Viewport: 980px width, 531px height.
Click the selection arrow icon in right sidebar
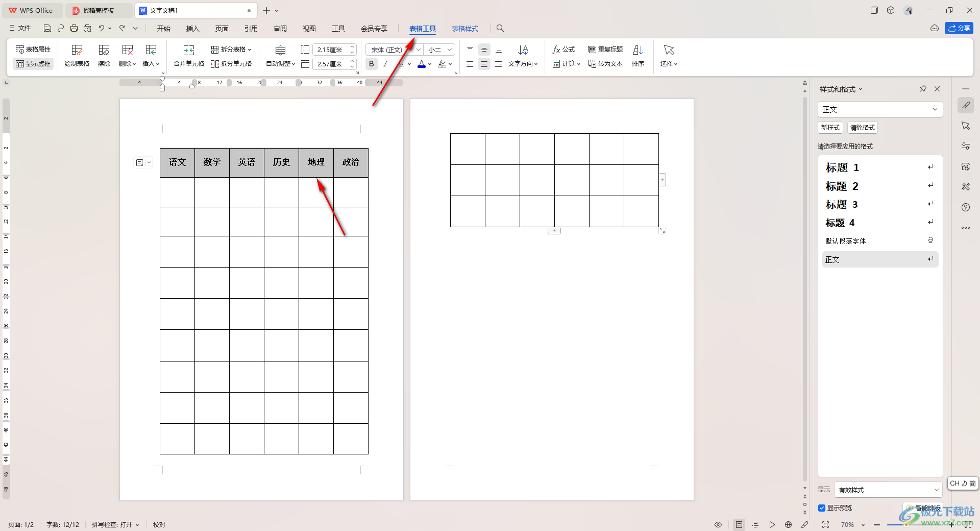(966, 126)
